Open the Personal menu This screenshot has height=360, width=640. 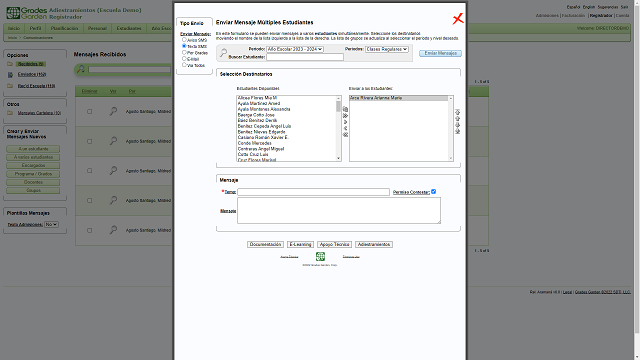[97, 29]
